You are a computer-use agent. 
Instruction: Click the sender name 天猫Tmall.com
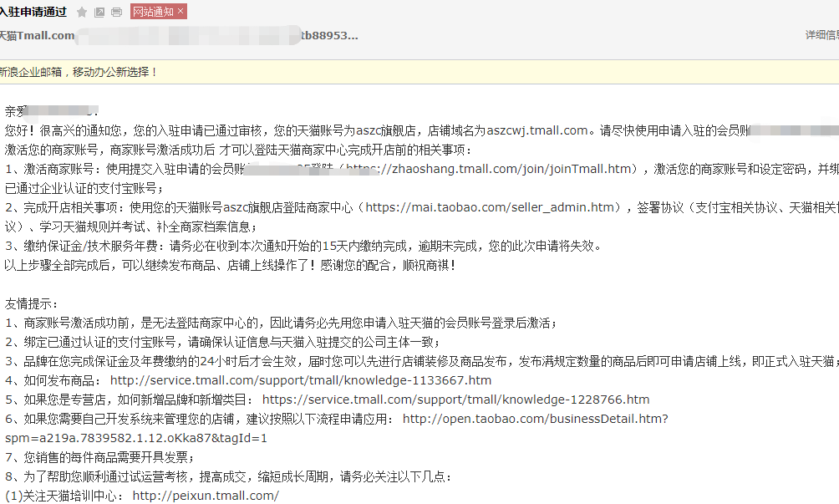pyautogui.click(x=37, y=35)
